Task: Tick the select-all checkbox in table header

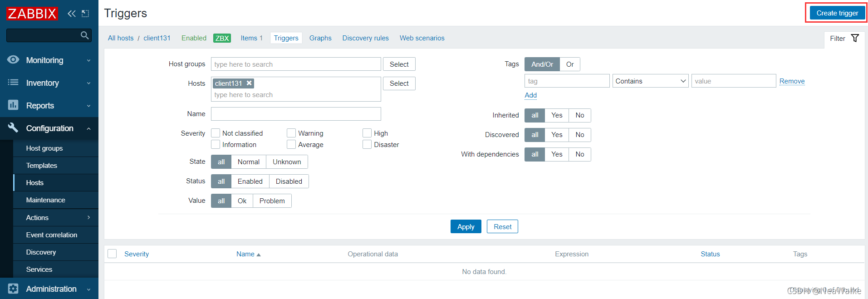Action: click(112, 254)
